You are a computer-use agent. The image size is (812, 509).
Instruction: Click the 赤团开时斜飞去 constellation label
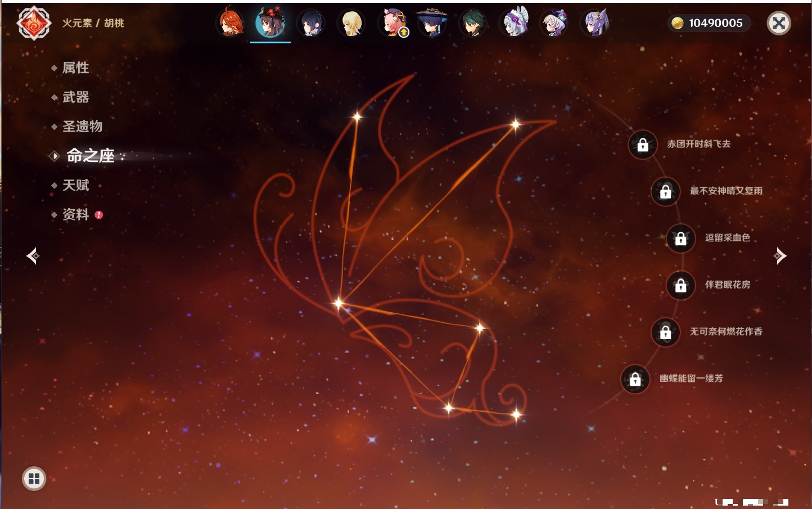(699, 144)
